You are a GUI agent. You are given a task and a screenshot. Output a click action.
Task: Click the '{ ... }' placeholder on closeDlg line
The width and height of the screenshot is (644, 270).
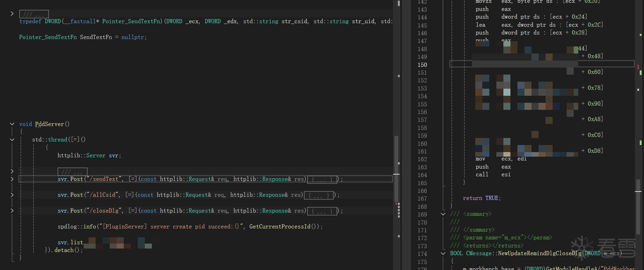click(x=322, y=211)
